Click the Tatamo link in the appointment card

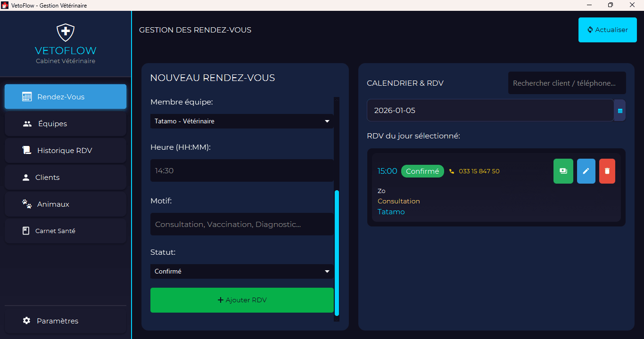tap(391, 211)
